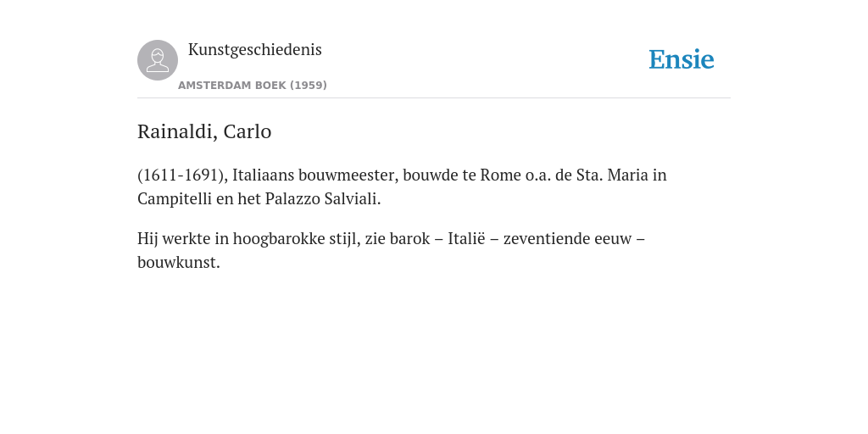Click the horizontal divider under the header
868x434 pixels.
(434, 98)
